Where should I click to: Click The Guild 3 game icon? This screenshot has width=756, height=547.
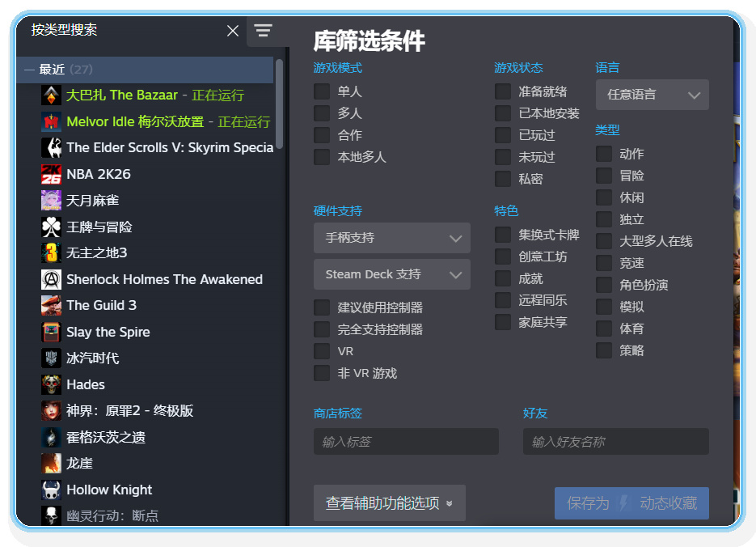pyautogui.click(x=51, y=305)
